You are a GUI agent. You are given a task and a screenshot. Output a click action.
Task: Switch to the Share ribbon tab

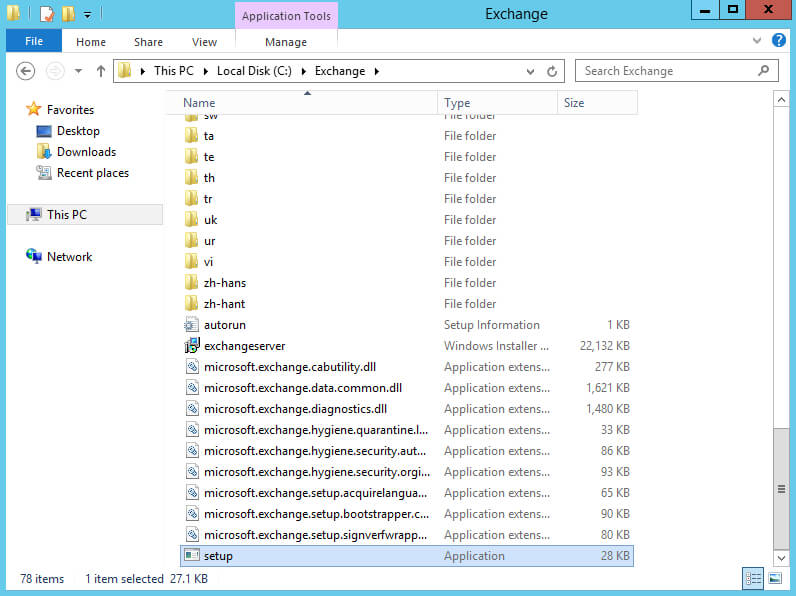148,42
